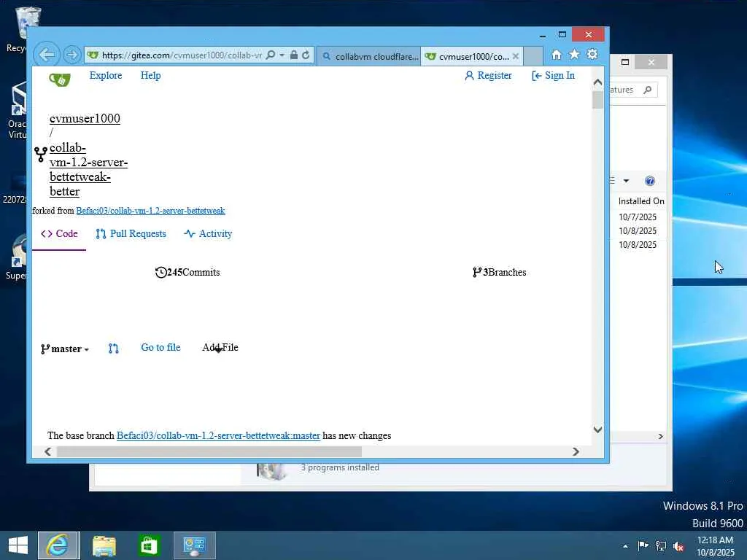Show hidden tray icons arrow
747x560 pixels.
tap(625, 546)
